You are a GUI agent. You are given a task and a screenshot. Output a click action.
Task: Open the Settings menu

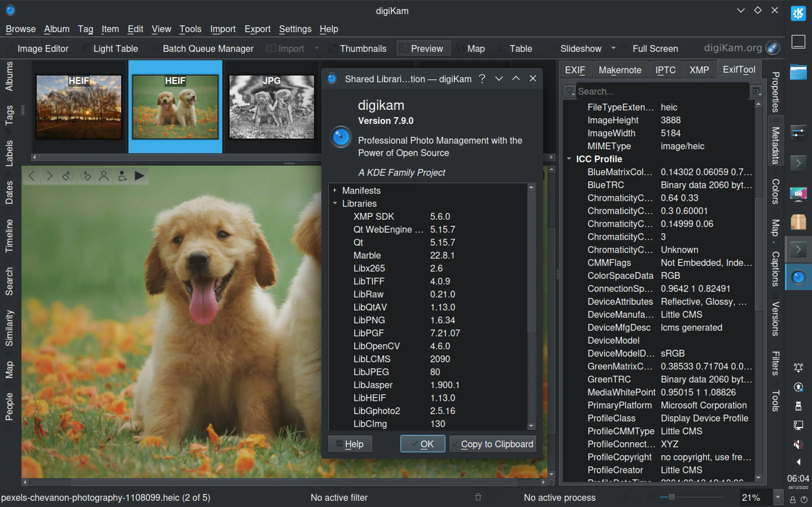click(x=295, y=29)
